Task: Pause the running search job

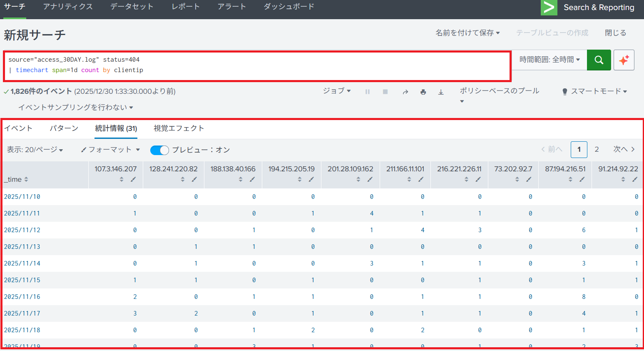Action: [x=368, y=92]
